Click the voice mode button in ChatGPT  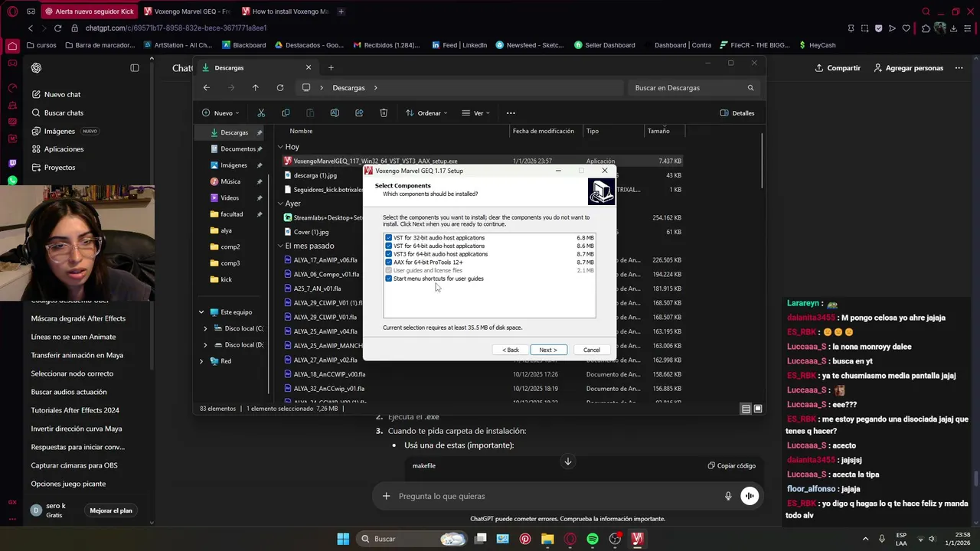tap(750, 496)
